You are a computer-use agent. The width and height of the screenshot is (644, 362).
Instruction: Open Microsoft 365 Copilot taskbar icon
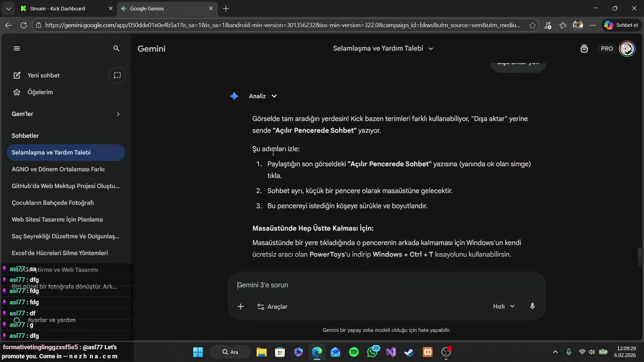pyautogui.click(x=298, y=352)
